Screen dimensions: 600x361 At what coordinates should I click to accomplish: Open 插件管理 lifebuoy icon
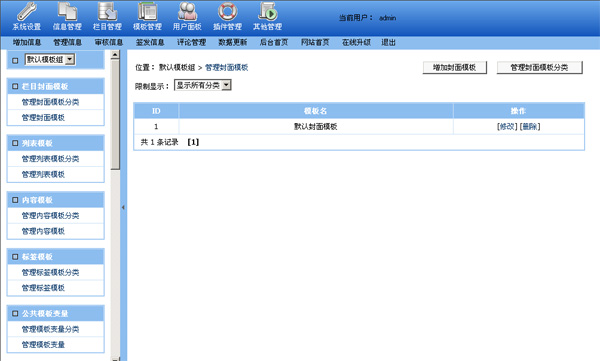tap(228, 11)
